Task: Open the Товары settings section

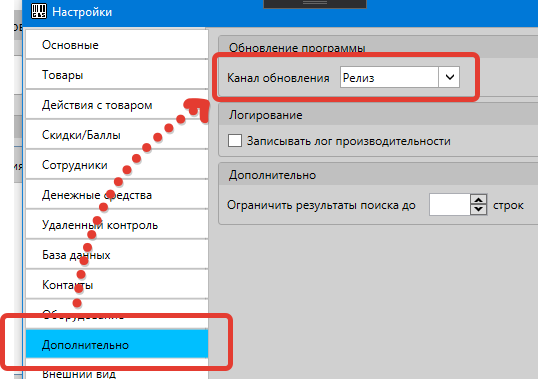Action: pyautogui.click(x=117, y=74)
